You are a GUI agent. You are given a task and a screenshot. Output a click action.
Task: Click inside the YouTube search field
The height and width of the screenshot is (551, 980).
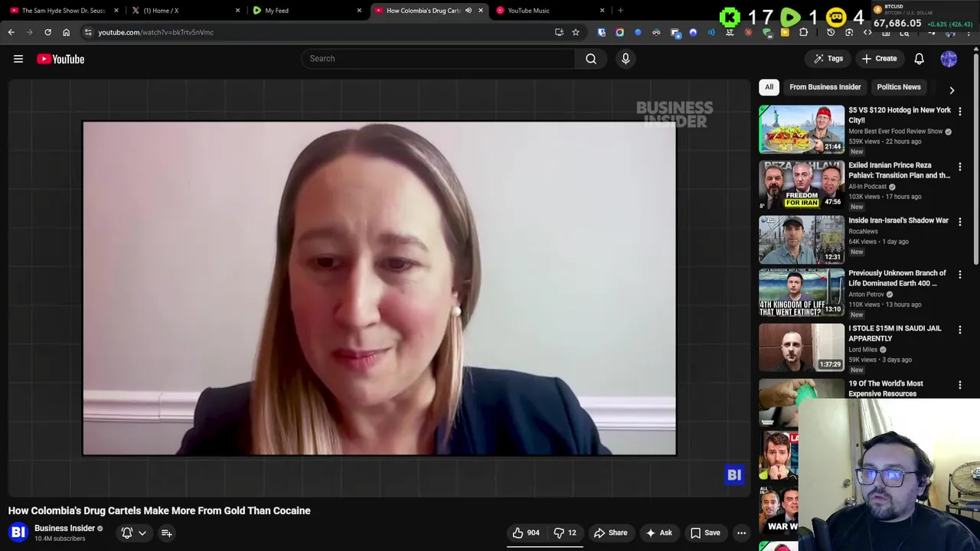point(438,58)
